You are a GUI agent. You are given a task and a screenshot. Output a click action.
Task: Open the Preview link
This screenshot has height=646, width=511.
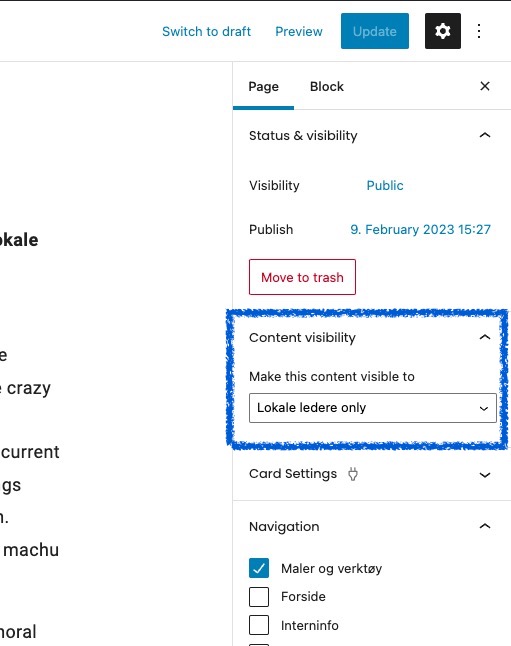(x=299, y=31)
